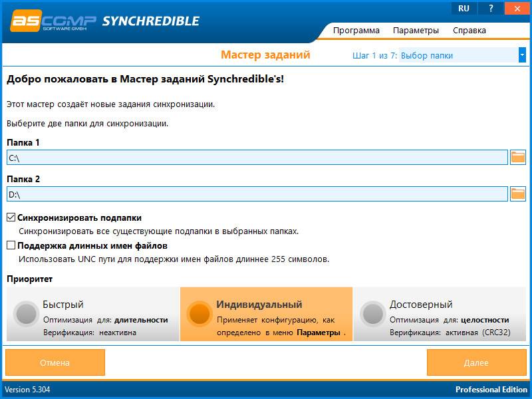Browse for Папка 2 with folder icon
Image resolution: width=532 pixels, height=399 pixels.
click(x=518, y=194)
